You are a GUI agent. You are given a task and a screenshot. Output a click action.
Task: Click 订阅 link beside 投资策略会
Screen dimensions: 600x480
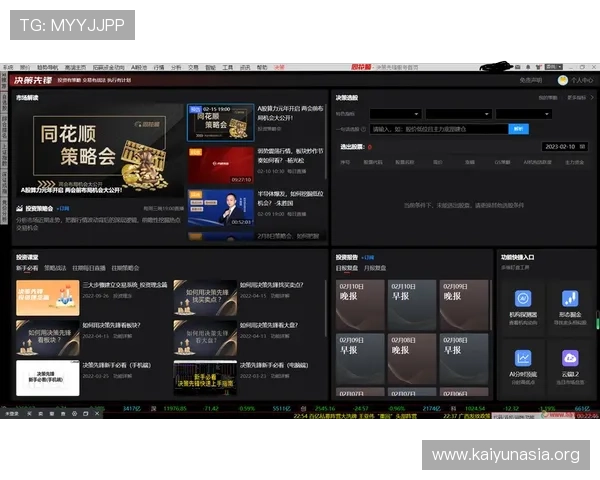pyautogui.click(x=63, y=209)
